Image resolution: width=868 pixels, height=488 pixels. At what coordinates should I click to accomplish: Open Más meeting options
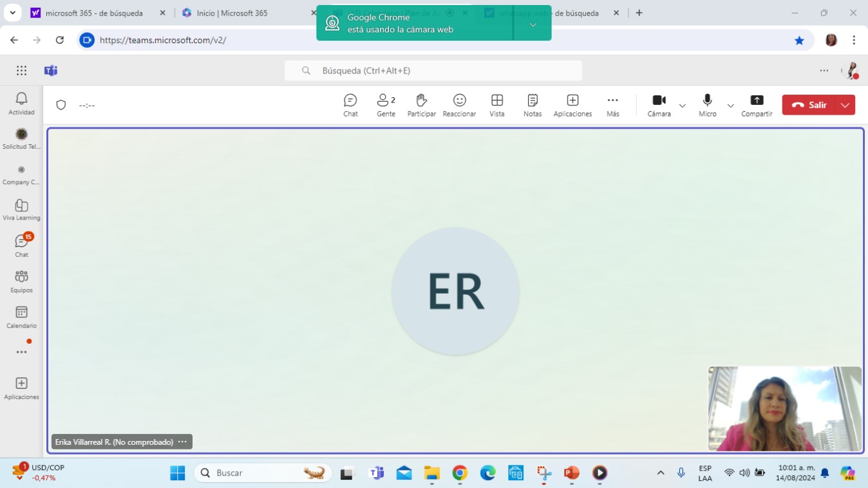click(x=612, y=105)
